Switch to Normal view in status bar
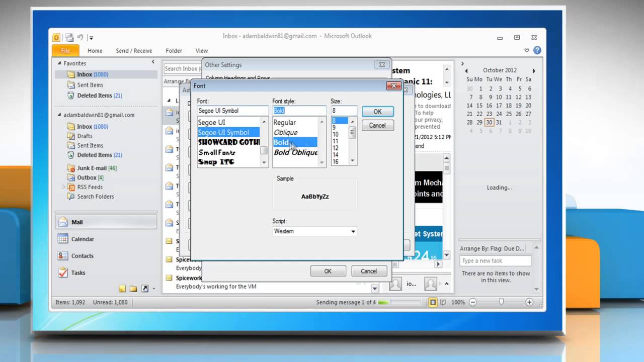The height and width of the screenshot is (362, 644). (x=433, y=302)
